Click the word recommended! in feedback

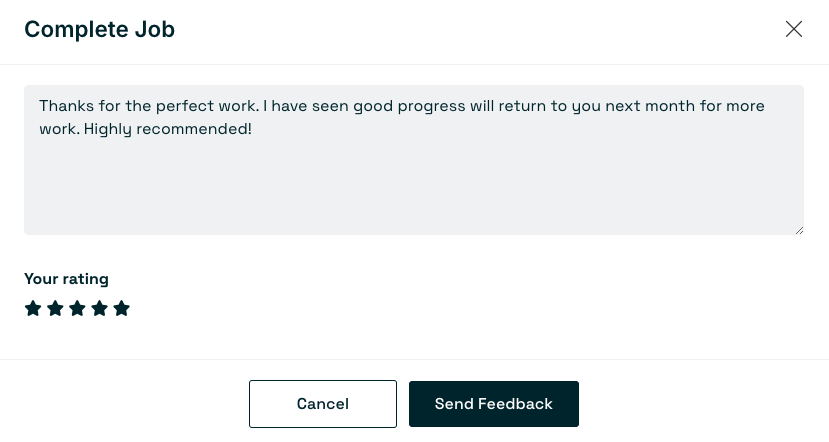(194, 129)
